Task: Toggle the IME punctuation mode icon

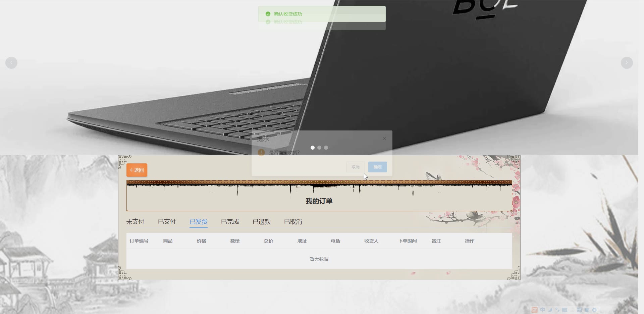Action: 557,310
